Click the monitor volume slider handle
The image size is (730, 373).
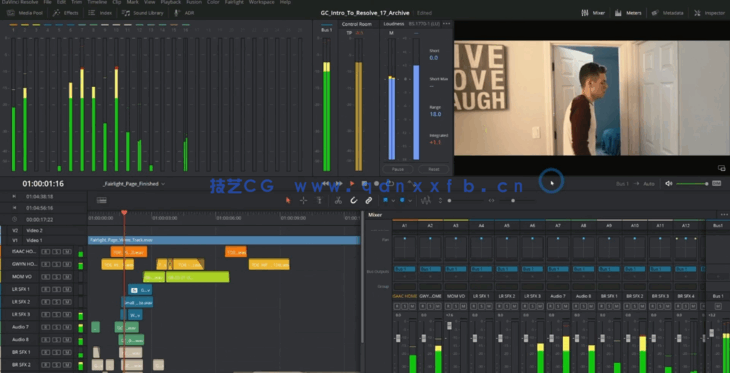pos(707,183)
